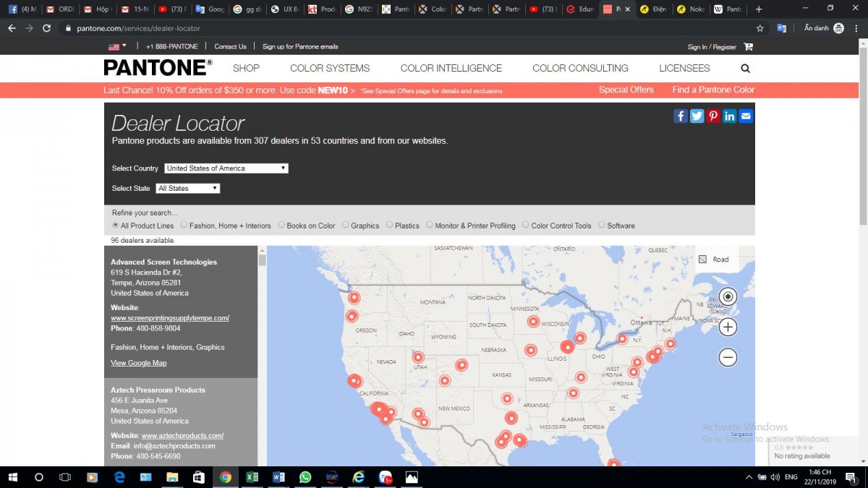Share page via Twitter icon
Viewport: 868px width, 488px height.
697,116
